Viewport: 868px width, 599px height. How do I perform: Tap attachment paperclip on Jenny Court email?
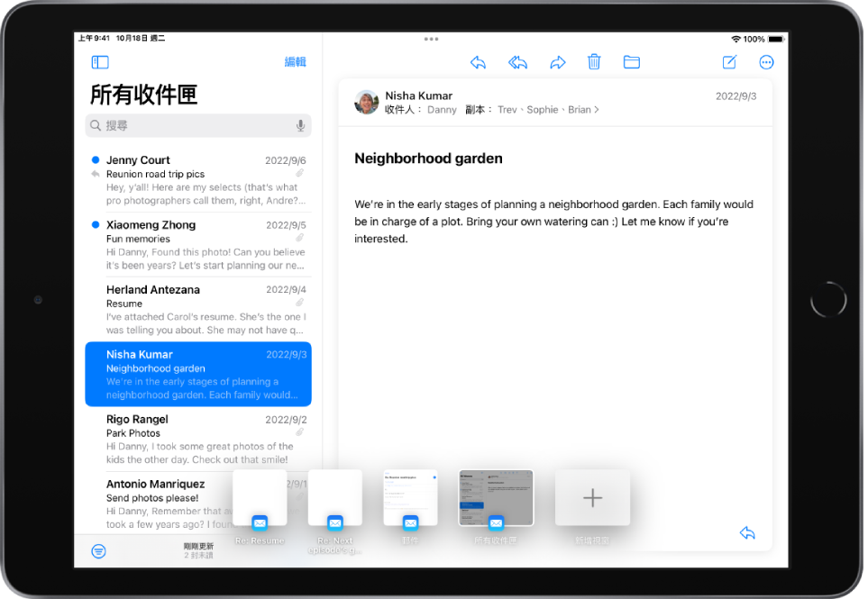[x=299, y=173]
